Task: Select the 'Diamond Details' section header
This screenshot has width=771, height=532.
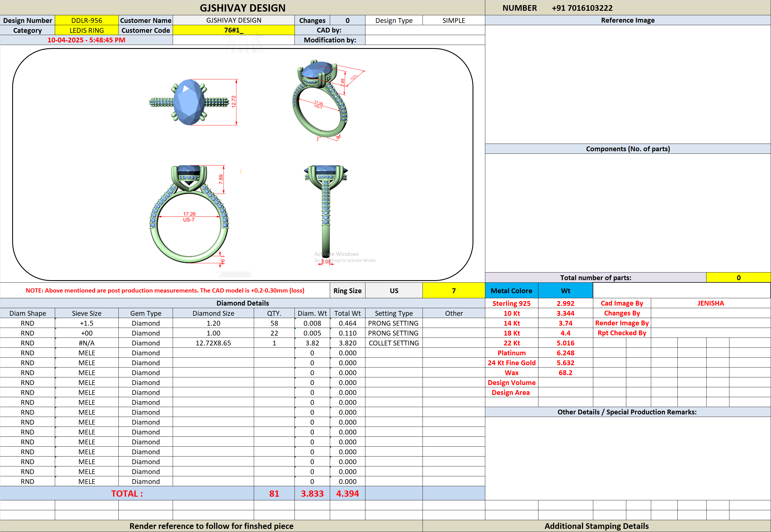Action: (x=242, y=303)
